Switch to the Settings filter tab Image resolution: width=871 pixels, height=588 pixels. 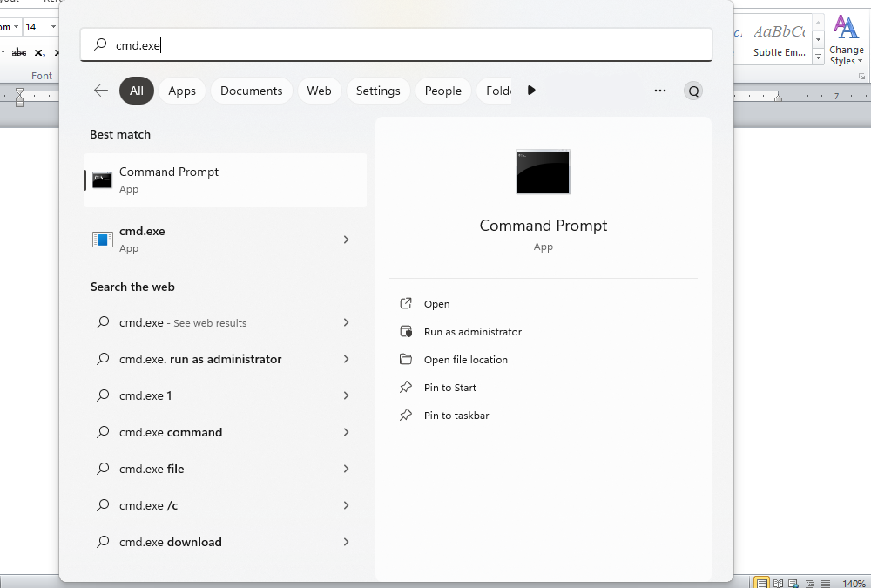378,91
